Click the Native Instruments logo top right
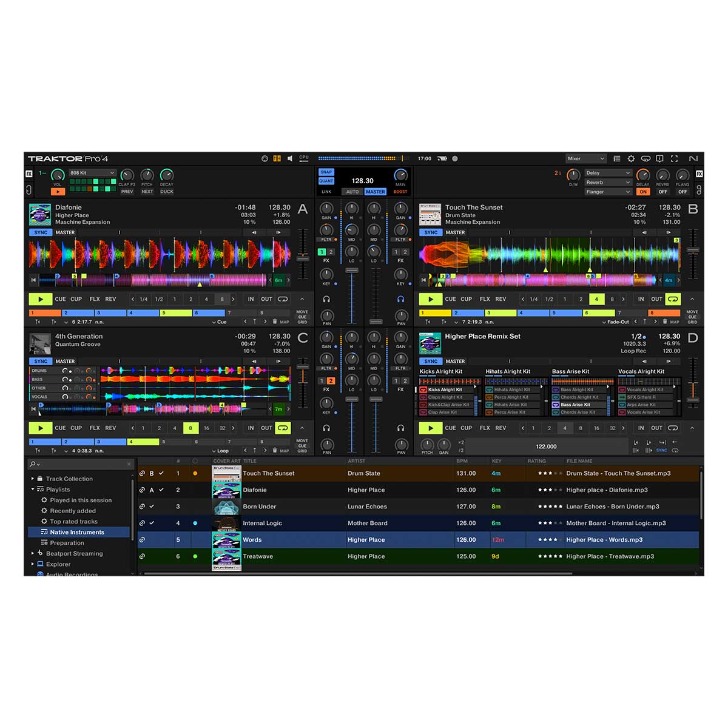This screenshot has width=728, height=728. coord(693,158)
